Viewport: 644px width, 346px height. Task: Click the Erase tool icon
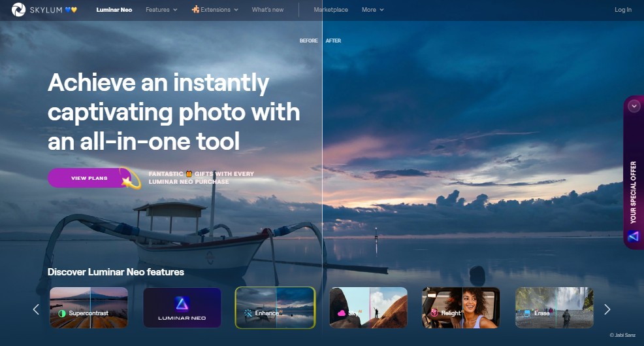pos(527,313)
